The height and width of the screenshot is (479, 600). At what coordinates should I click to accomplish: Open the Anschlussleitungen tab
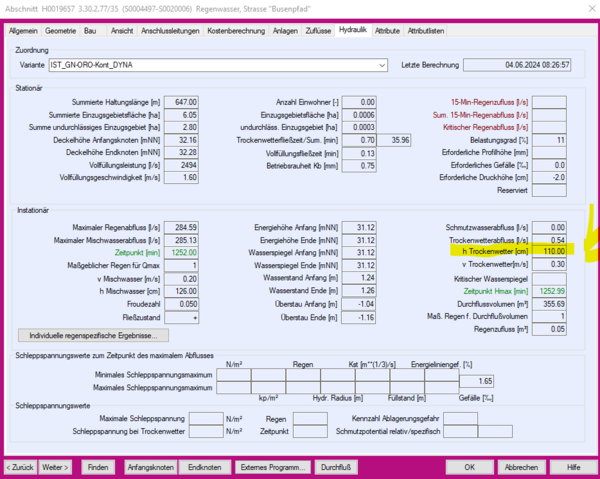pos(171,31)
